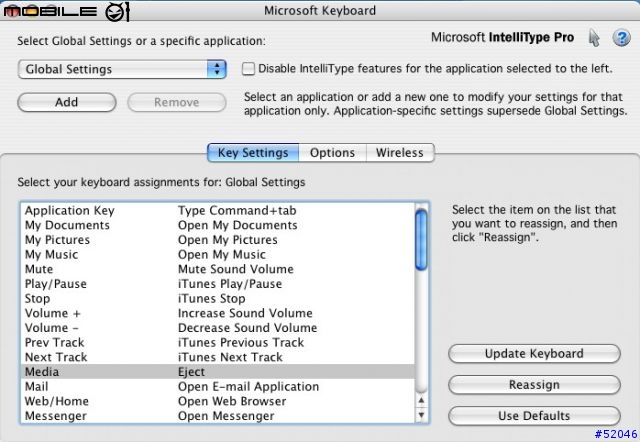The image size is (640, 442).
Task: Click the Open E-mail Application assignment
Action: tap(249, 386)
